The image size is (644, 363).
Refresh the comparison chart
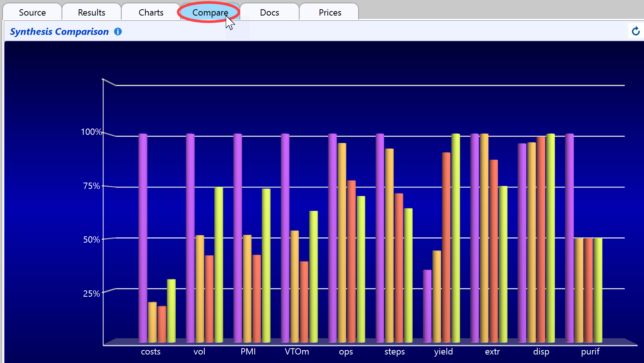pyautogui.click(x=635, y=31)
